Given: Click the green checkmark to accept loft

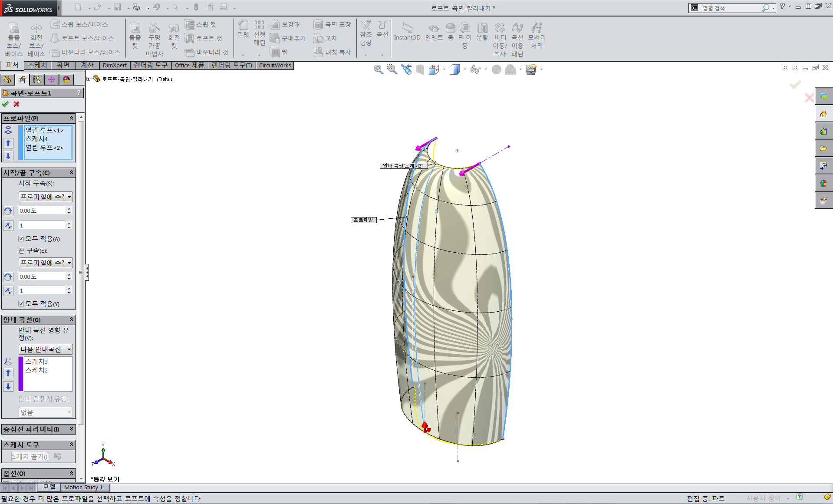Looking at the screenshot, I should coord(5,104).
